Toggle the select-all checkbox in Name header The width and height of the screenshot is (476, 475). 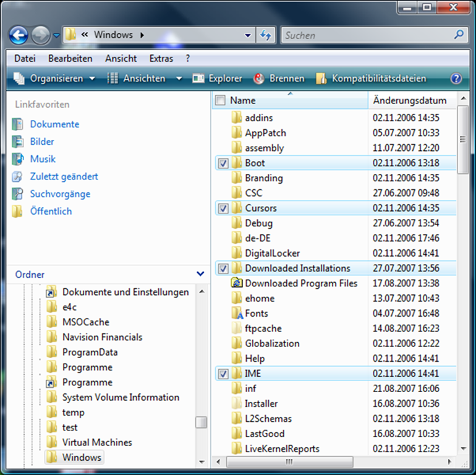pos(220,100)
